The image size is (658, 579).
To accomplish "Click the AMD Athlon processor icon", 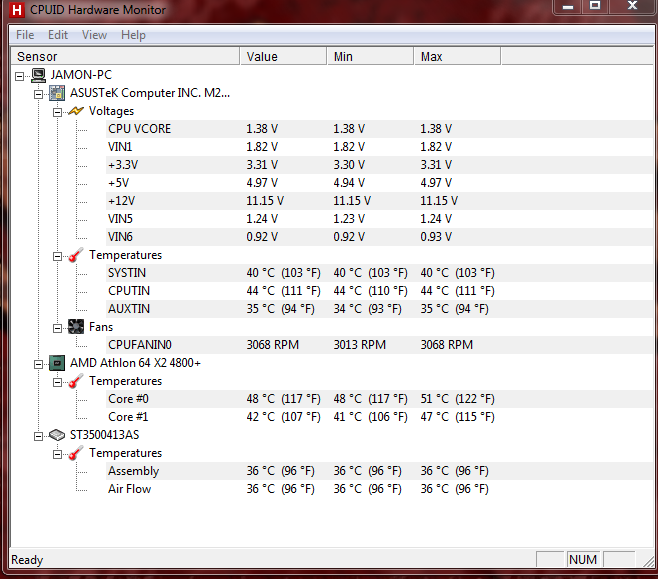I will point(57,363).
